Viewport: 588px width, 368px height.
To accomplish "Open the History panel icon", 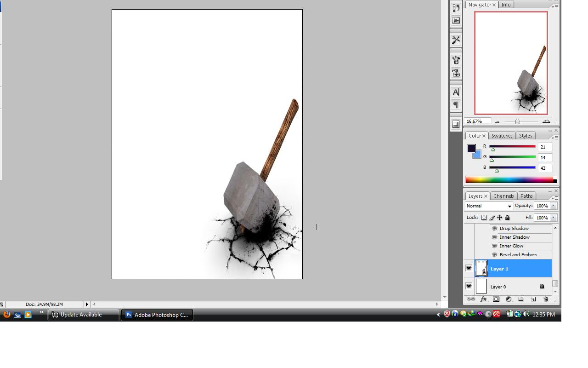I will (456, 8).
